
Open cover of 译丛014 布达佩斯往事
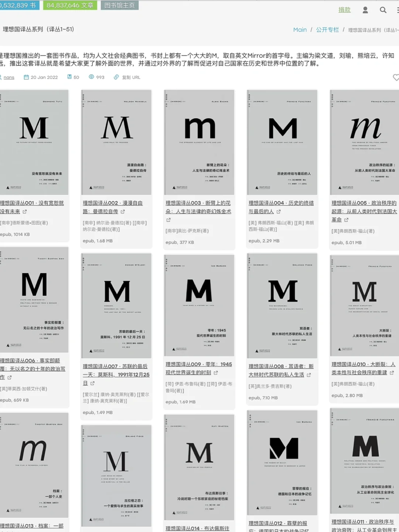(x=199, y=467)
